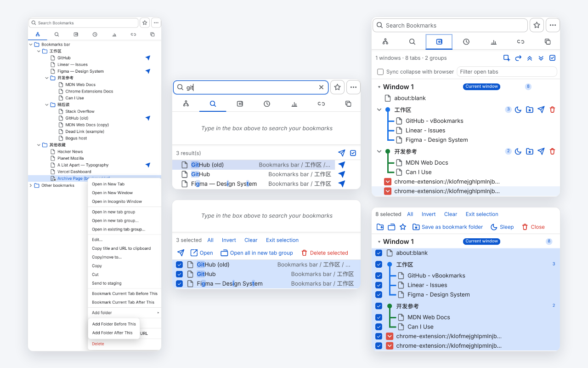Click the history clock tab icon in the left panel
This screenshot has height=368, width=588.
point(95,34)
